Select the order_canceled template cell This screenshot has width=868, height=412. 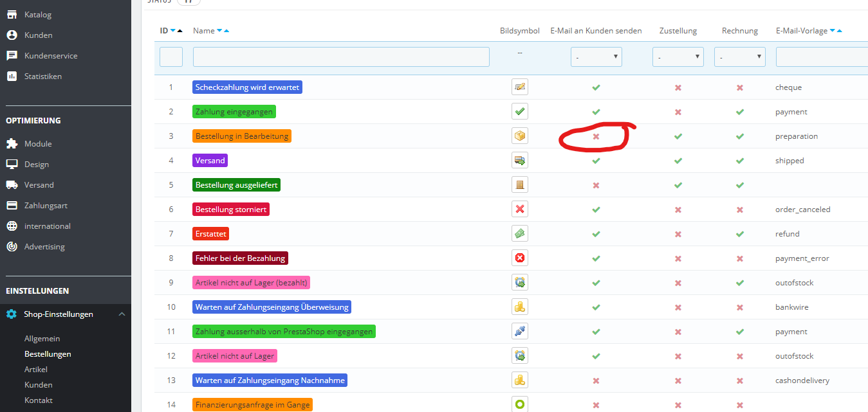click(x=803, y=210)
